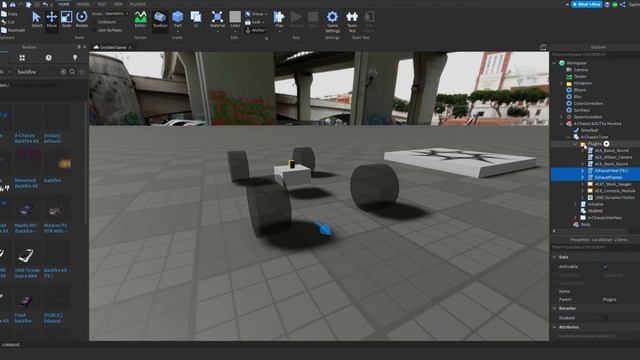Pick the Scale tool
Viewport: 640px width, 360px height.
point(67,19)
